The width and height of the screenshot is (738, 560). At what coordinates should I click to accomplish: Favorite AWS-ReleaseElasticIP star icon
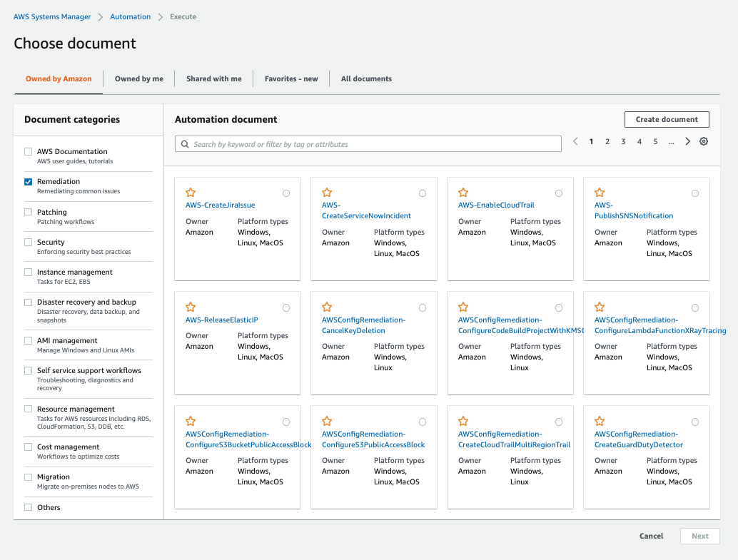pyautogui.click(x=191, y=307)
